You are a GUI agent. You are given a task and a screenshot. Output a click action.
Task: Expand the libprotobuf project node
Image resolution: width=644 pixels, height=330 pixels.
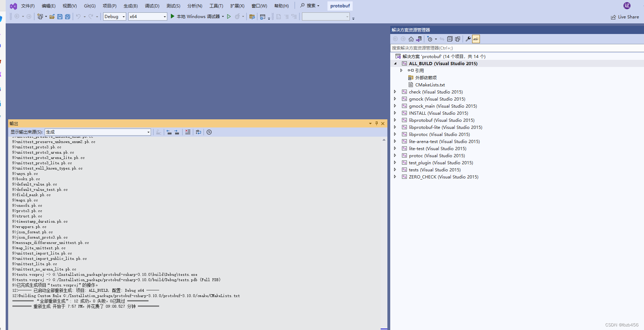[395, 120]
